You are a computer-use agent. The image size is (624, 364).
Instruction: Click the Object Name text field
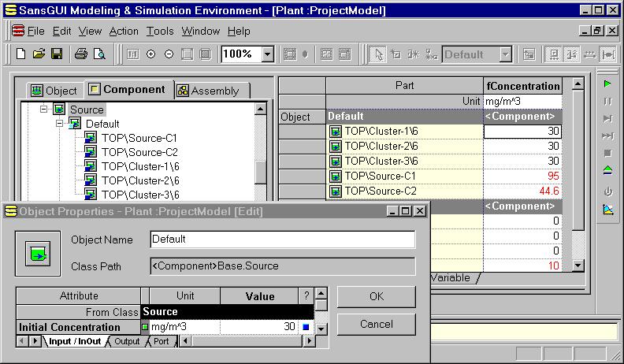click(282, 239)
